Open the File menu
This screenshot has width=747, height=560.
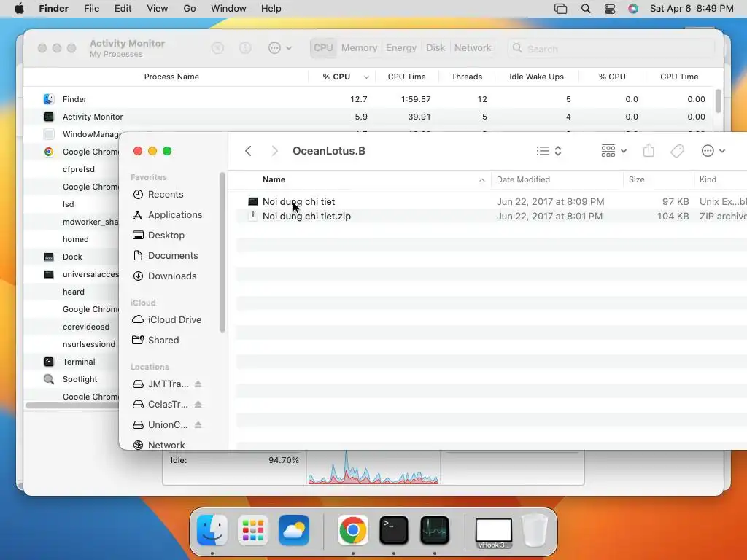click(91, 9)
